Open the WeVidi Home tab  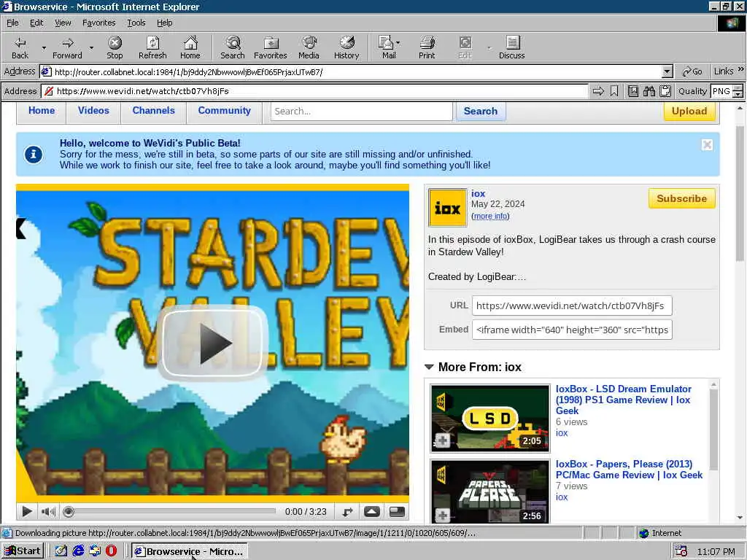click(42, 111)
